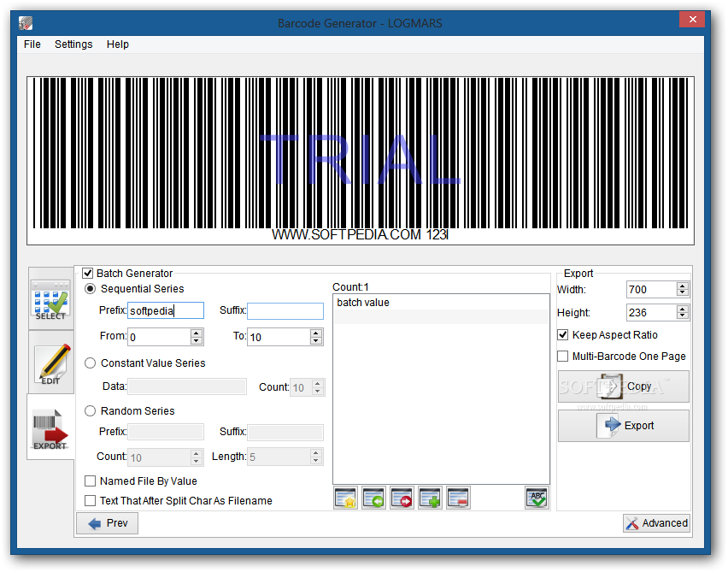This screenshot has height=572, width=728.
Task: Open the File menu
Action: click(32, 44)
